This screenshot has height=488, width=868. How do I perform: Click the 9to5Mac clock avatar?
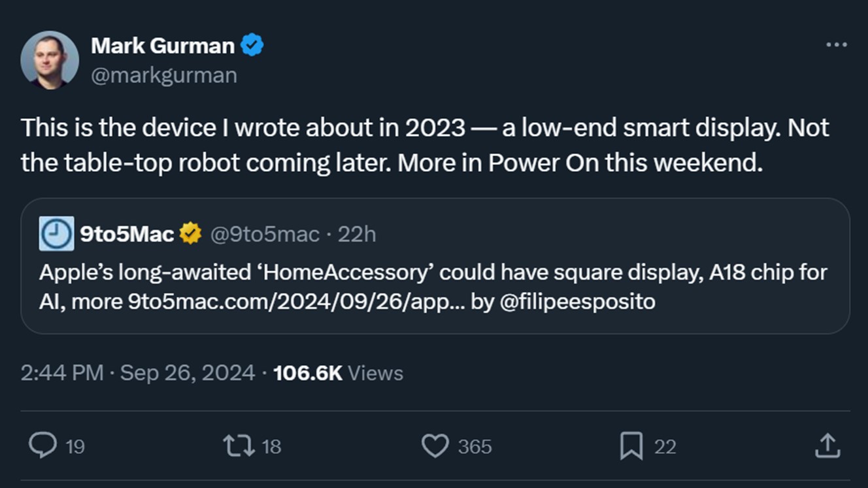click(56, 234)
